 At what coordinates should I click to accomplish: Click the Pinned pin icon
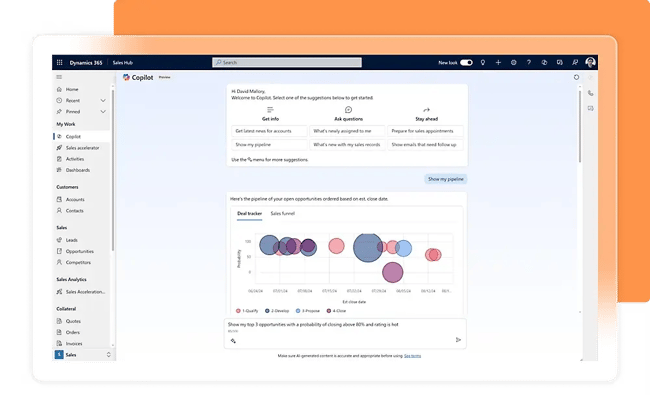coord(59,112)
